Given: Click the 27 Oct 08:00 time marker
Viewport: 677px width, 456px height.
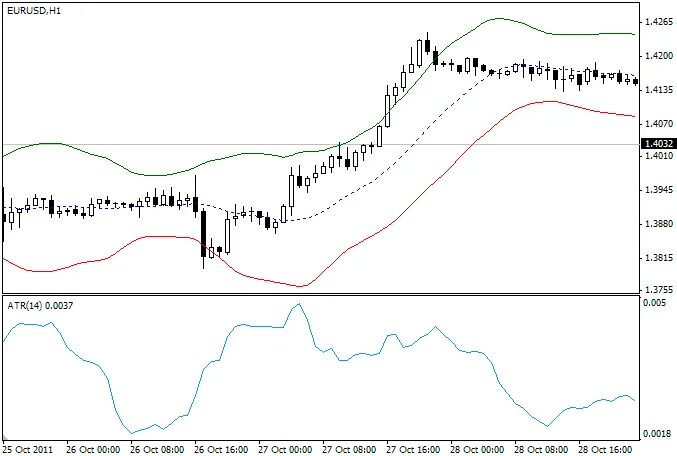Looking at the screenshot, I should click(x=348, y=449).
